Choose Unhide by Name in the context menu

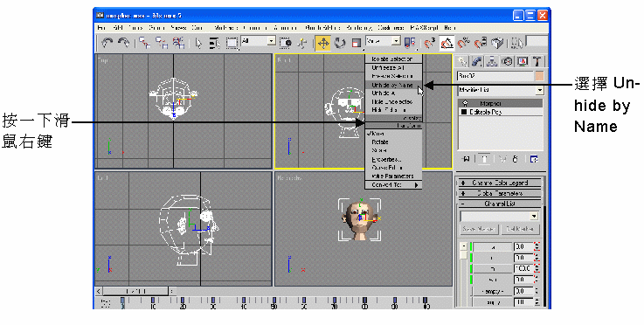point(392,85)
